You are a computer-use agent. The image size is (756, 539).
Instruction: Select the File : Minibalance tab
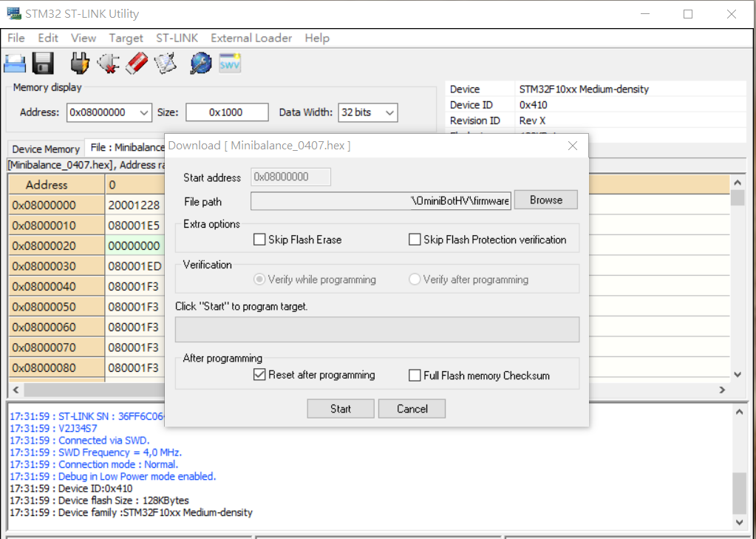point(127,148)
